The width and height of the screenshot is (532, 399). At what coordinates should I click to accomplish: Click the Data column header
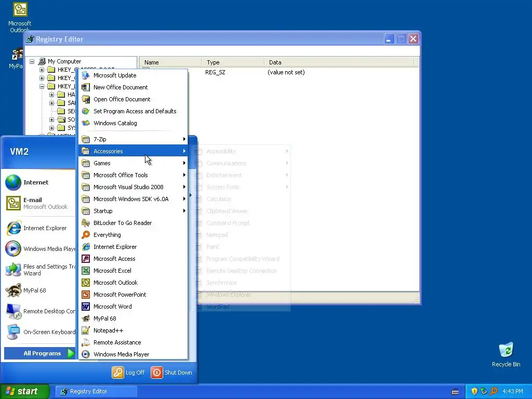tap(339, 62)
